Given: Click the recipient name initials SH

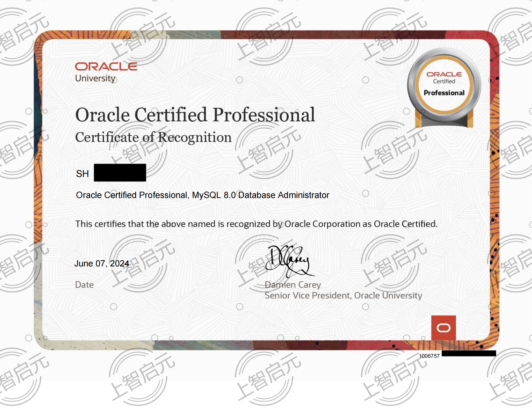Looking at the screenshot, I should pos(82,174).
